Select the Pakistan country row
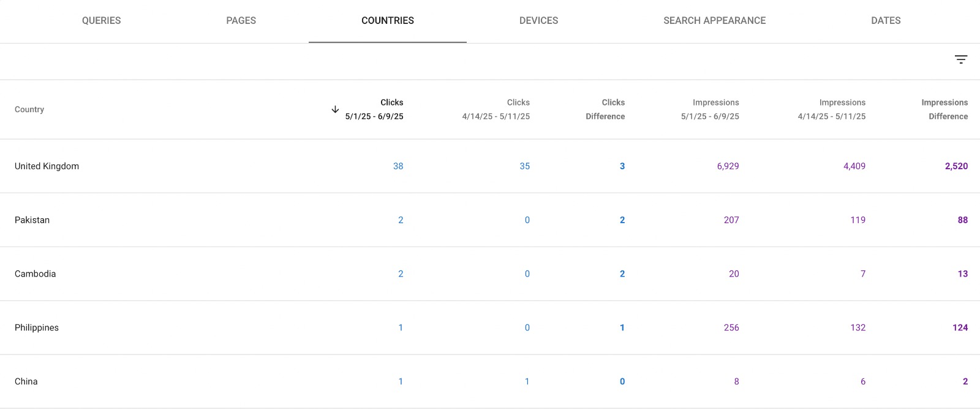 tap(32, 220)
